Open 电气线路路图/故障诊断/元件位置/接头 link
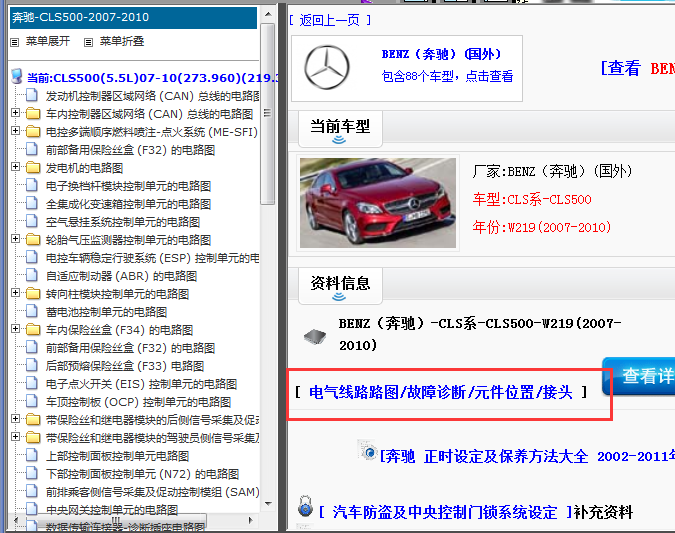This screenshot has width=675, height=533. click(441, 392)
